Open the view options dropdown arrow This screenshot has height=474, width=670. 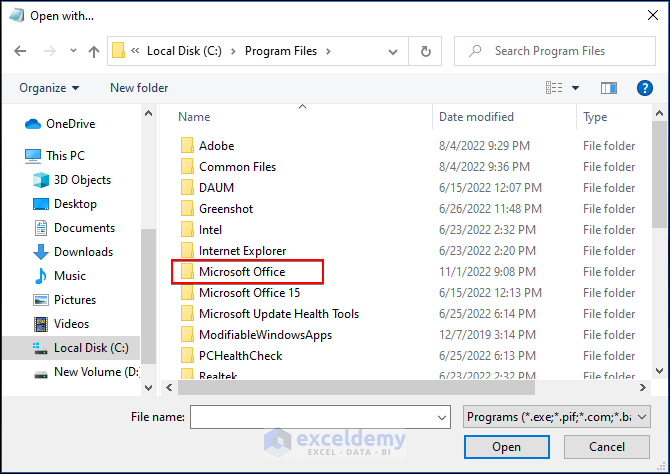click(x=575, y=88)
